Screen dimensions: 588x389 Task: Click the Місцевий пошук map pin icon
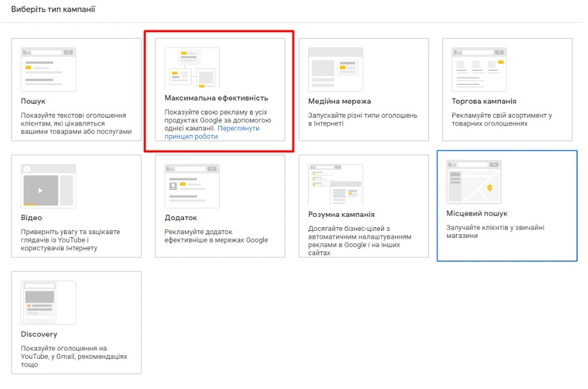click(489, 188)
